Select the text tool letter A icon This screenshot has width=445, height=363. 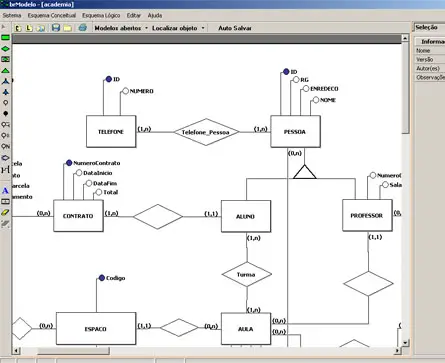coord(5,191)
